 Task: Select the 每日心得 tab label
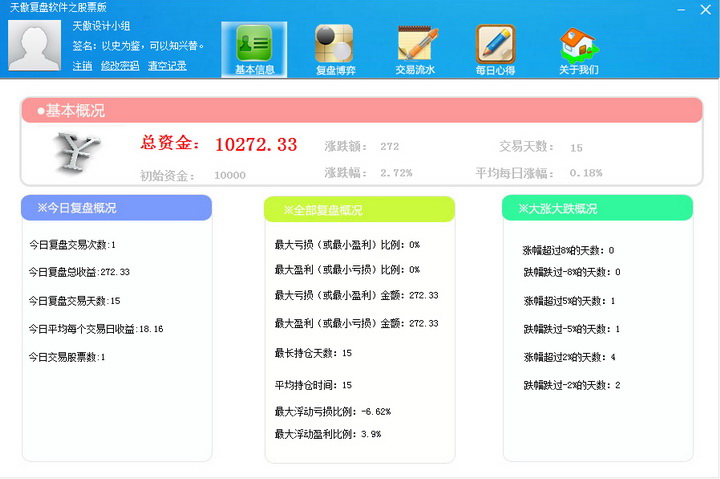pos(495,70)
